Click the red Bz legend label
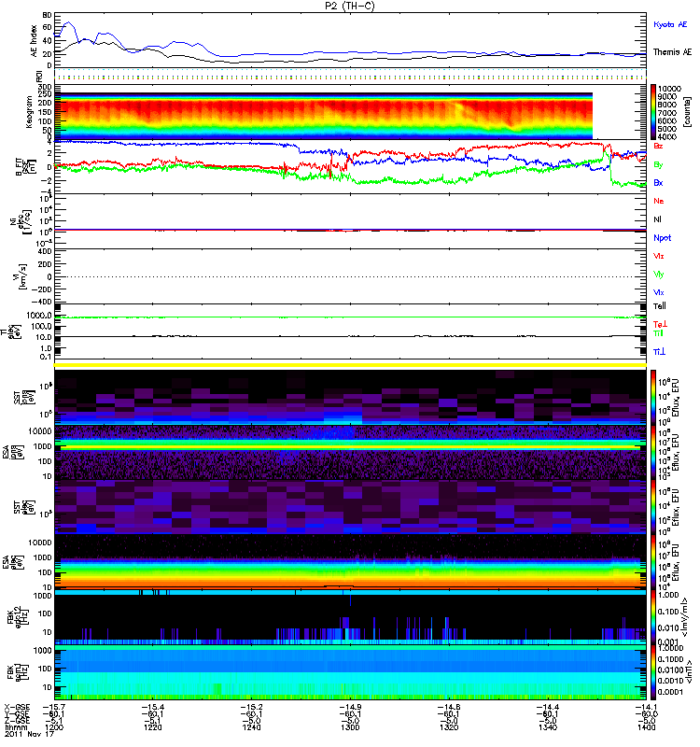The height and width of the screenshot is (747, 700). [659, 147]
